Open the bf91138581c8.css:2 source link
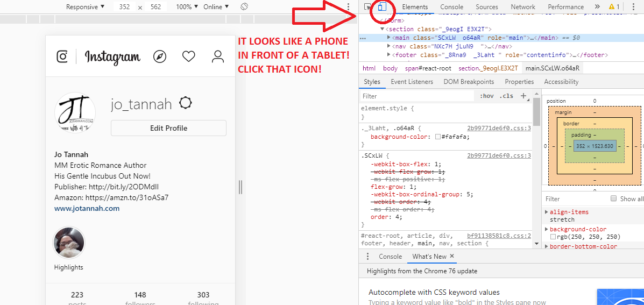 point(499,236)
